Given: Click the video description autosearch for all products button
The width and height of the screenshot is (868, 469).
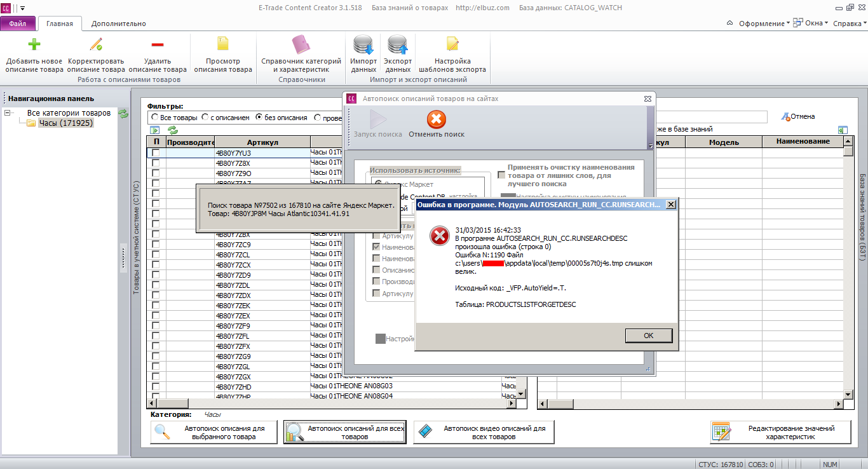Looking at the screenshot, I should point(484,432).
